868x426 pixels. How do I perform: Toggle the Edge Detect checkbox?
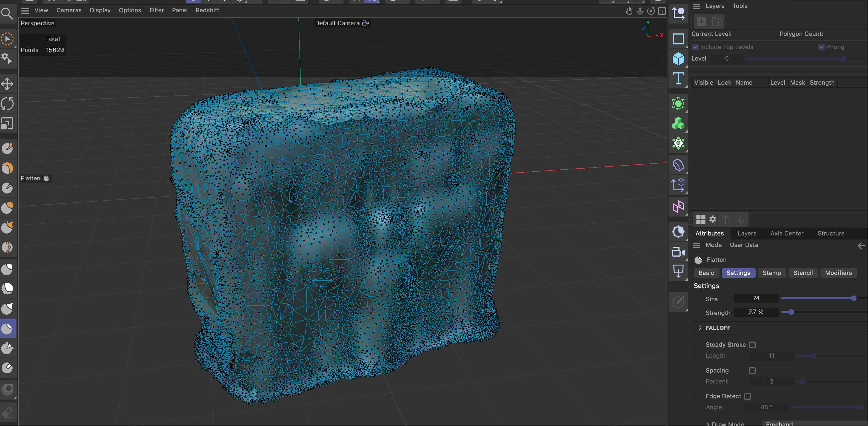pyautogui.click(x=747, y=396)
